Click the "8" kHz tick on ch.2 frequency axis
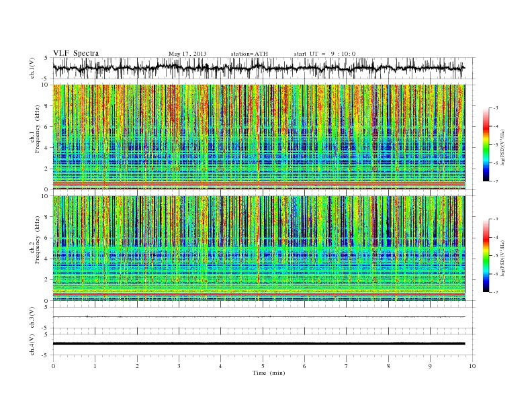 click(x=47, y=217)
